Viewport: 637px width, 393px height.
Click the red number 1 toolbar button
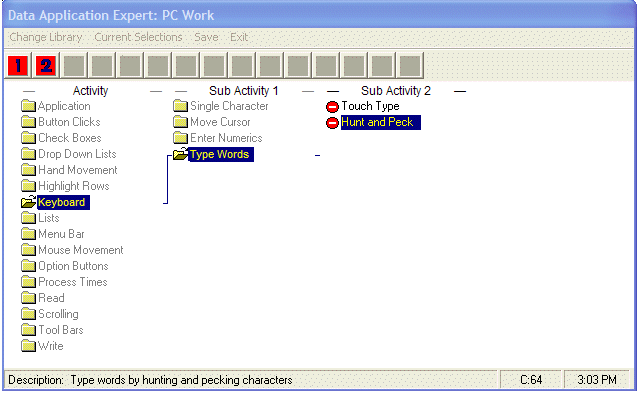18,65
